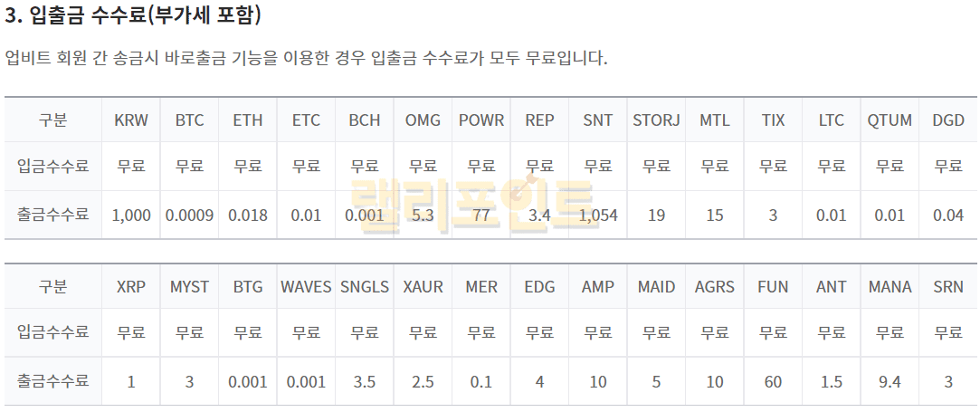Select the FUN withdrawal fee 60 cell
The width and height of the screenshot is (980, 412).
tap(773, 381)
